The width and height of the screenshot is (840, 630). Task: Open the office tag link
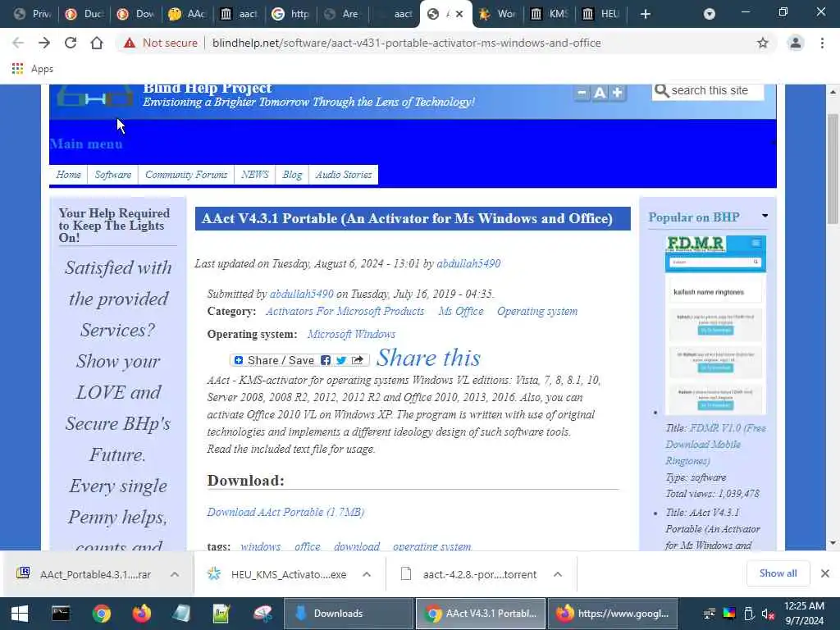coord(308,546)
